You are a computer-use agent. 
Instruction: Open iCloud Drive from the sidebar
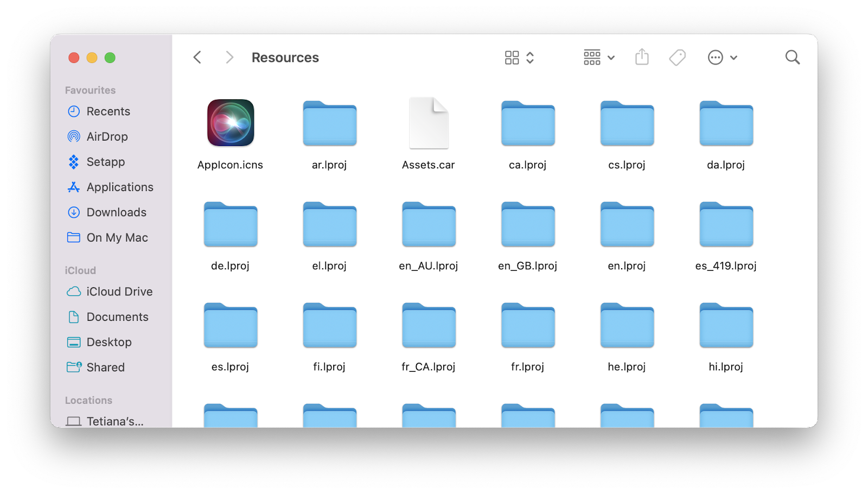(119, 292)
